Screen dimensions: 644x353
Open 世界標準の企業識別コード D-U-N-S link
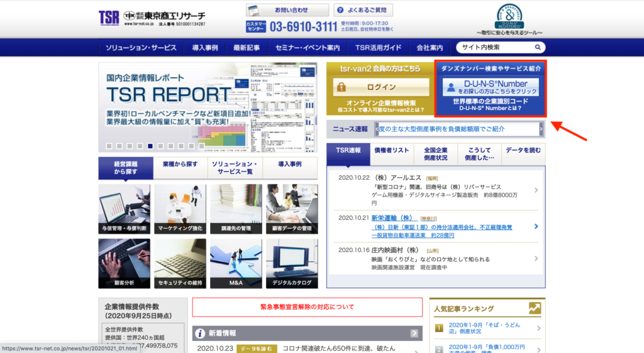pos(491,104)
